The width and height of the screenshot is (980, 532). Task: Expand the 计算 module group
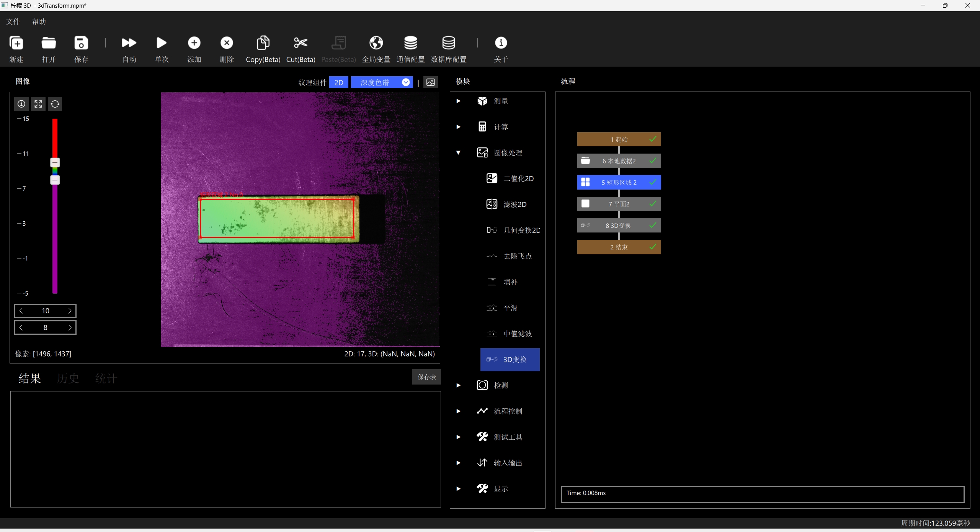pyautogui.click(x=458, y=127)
